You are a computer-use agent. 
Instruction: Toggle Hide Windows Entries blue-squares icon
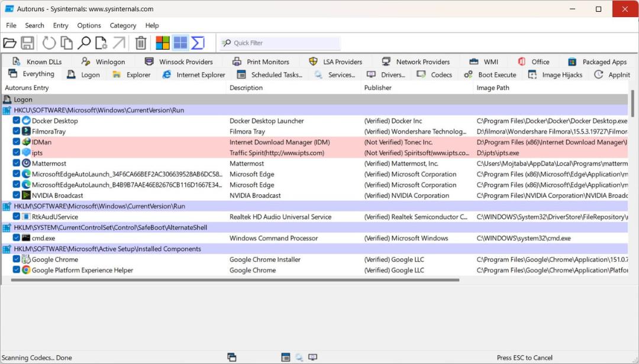(x=180, y=43)
